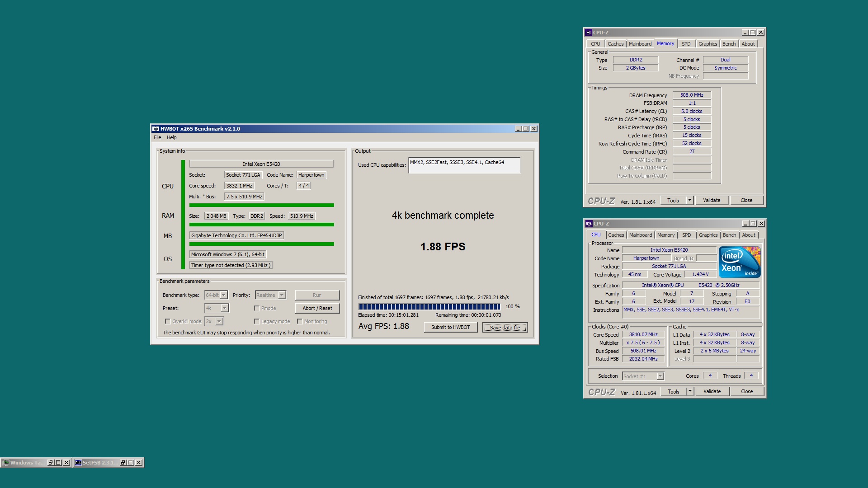
Task: Click the 100% benchmark progress bar
Action: (x=429, y=307)
